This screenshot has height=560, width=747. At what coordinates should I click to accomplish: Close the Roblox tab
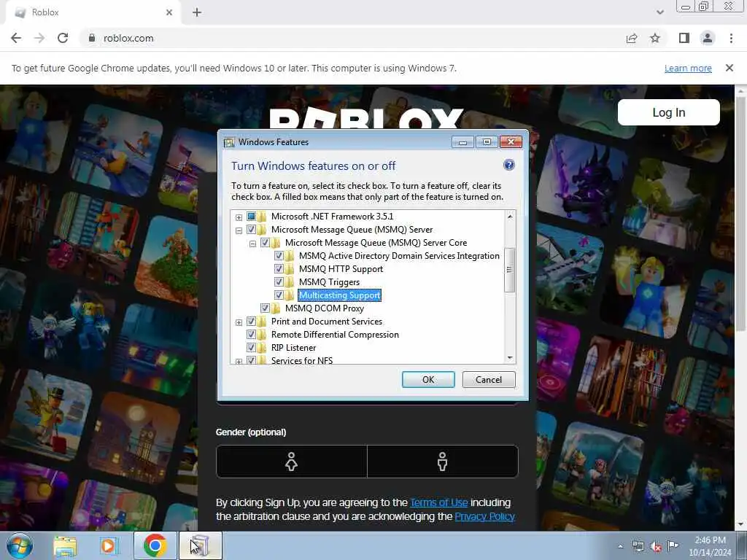point(169,12)
